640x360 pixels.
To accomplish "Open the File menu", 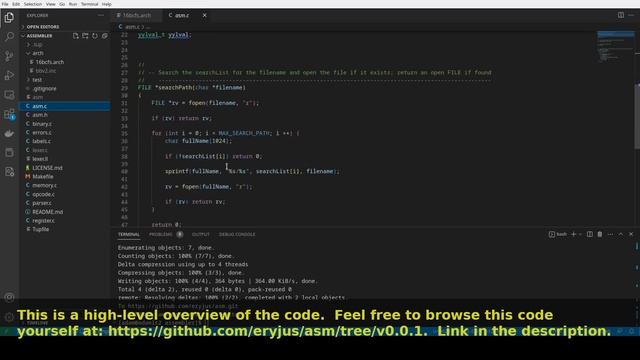I will (5, 4).
